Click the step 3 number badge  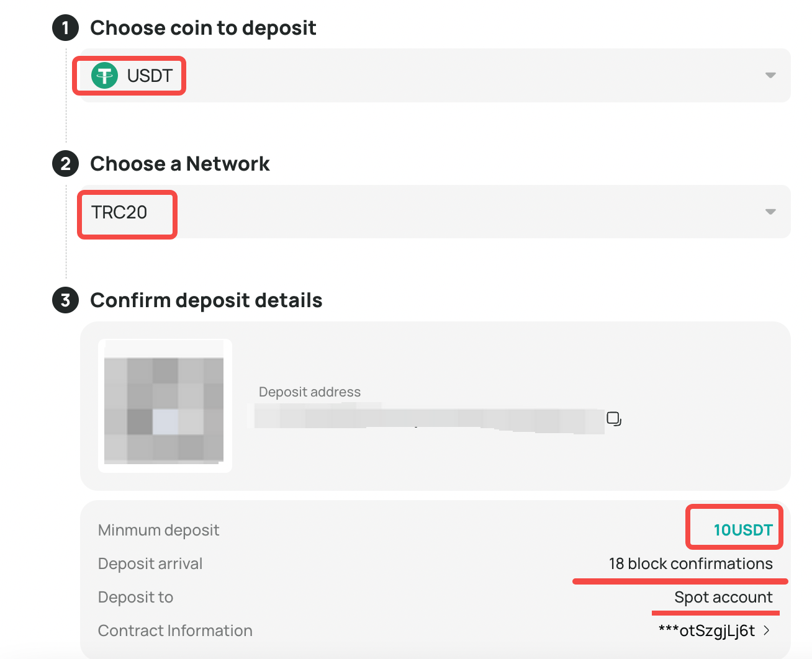pos(65,300)
